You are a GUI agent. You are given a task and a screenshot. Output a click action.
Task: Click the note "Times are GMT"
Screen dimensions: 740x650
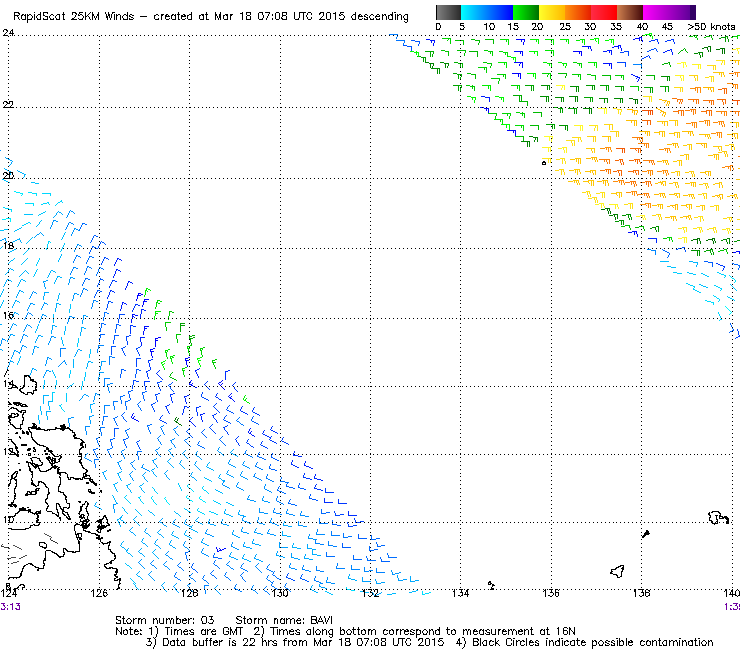tap(203, 632)
